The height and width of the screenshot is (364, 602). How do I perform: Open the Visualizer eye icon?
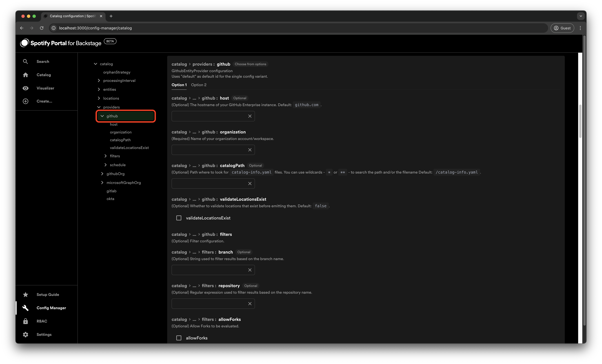25,88
